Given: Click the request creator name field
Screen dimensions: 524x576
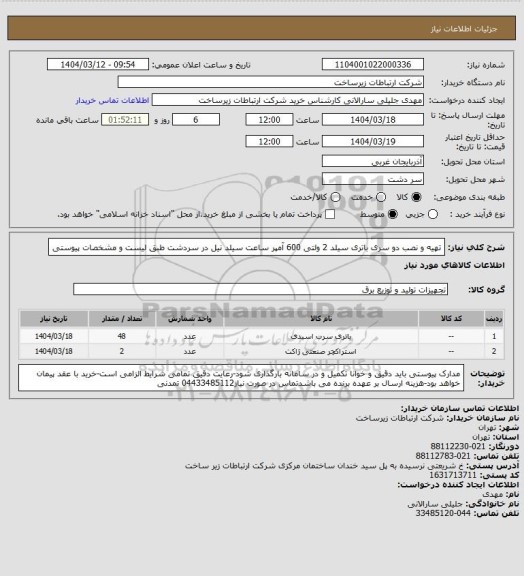Looking at the screenshot, I should click(288, 100).
